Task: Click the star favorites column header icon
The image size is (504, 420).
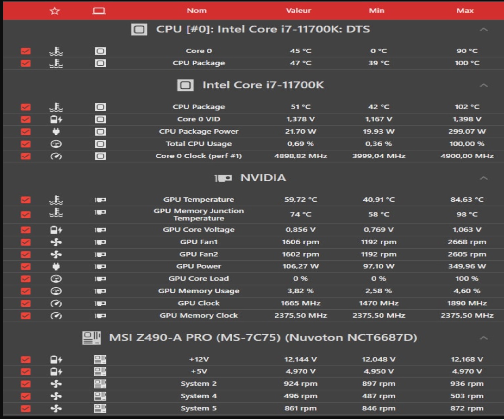Action: tap(54, 11)
